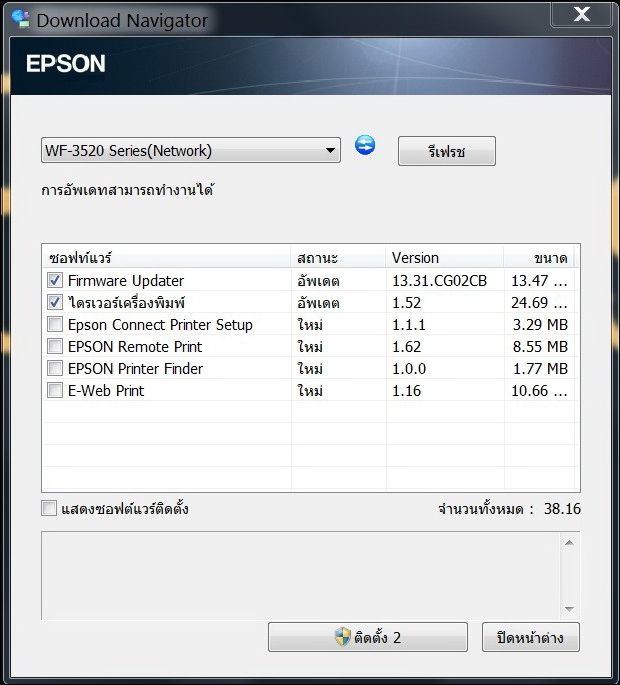Click the description box scroll down arrow
Viewport: 620px width, 685px height.
(x=569, y=609)
